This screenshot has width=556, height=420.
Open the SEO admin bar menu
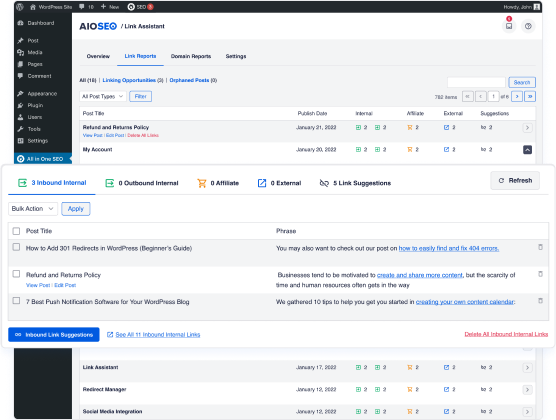pos(140,7)
